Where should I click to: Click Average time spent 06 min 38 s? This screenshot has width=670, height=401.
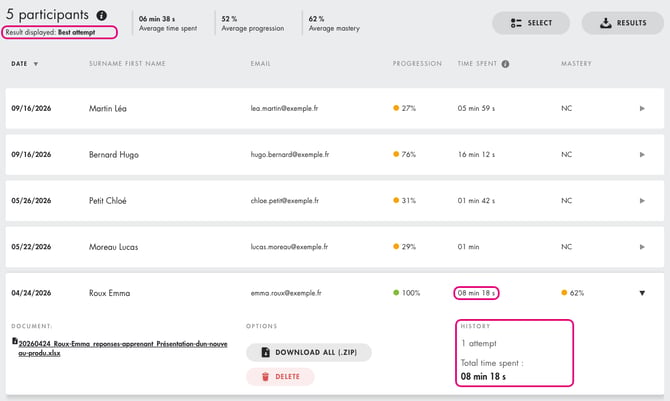click(x=168, y=24)
